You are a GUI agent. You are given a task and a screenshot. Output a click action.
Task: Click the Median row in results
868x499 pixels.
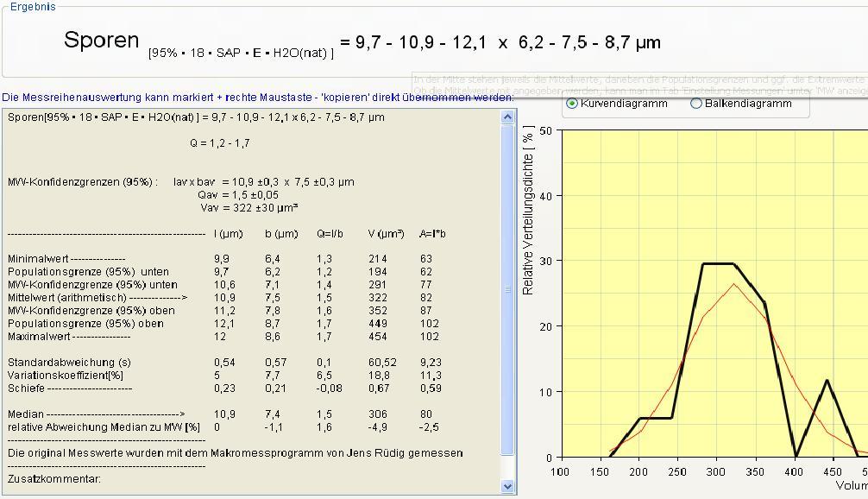click(x=96, y=414)
